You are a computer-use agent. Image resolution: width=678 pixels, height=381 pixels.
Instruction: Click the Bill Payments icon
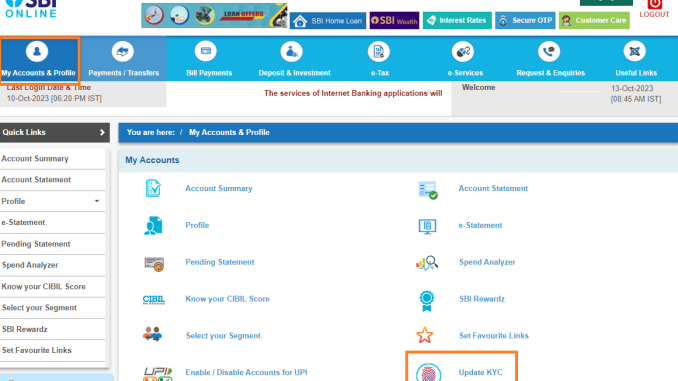pos(206,51)
